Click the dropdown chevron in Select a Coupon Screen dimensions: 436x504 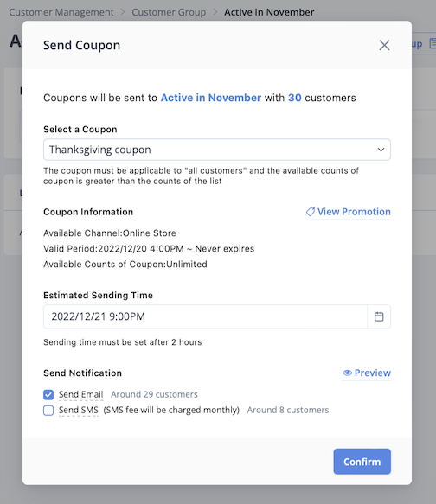point(381,150)
